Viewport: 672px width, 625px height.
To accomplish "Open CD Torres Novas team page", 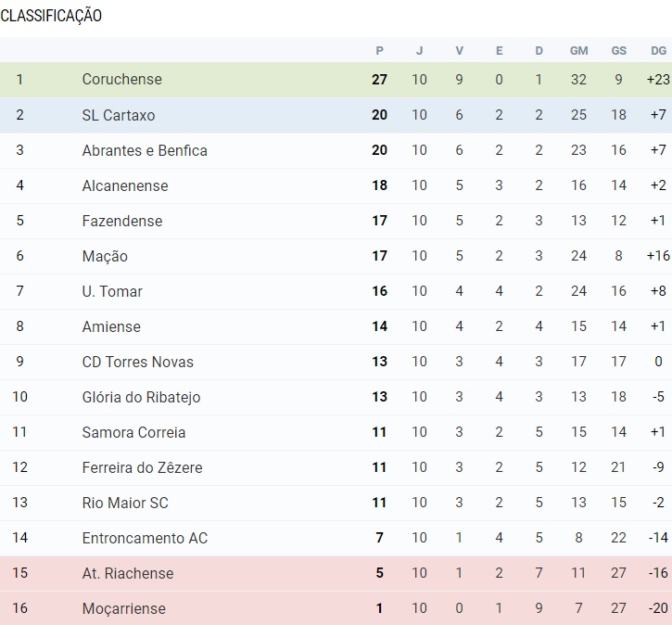I will (x=138, y=362).
